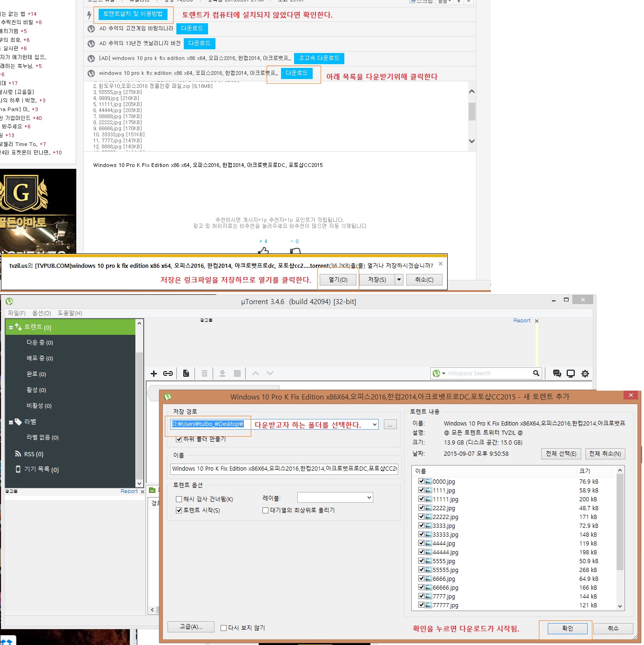Click the Create New Torrent file icon
This screenshot has height=645, width=644.
(186, 373)
